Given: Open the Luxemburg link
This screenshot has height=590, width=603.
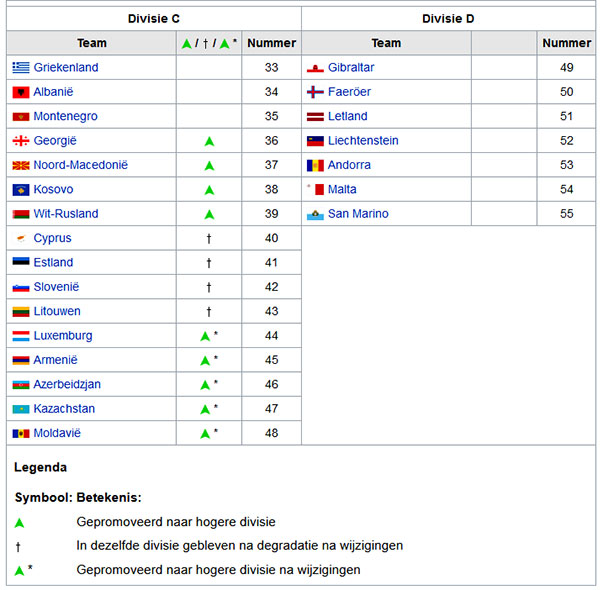Looking at the screenshot, I should coord(63,336).
